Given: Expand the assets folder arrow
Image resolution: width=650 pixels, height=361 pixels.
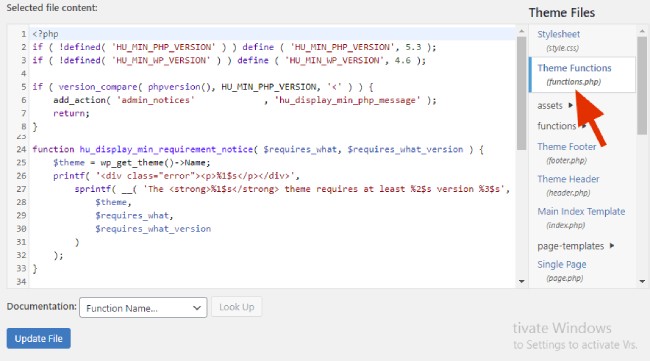Looking at the screenshot, I should click(x=570, y=105).
